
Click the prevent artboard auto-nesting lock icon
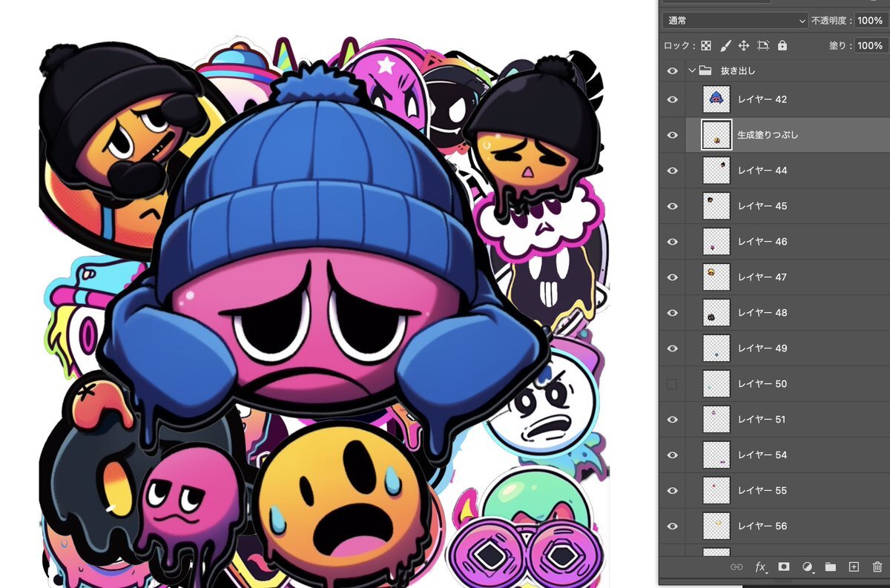(763, 45)
